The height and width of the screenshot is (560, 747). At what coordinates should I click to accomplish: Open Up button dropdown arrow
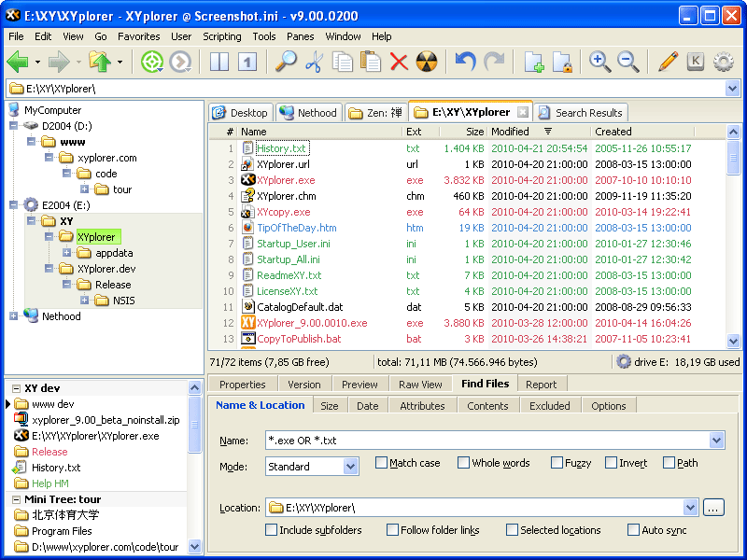point(120,62)
